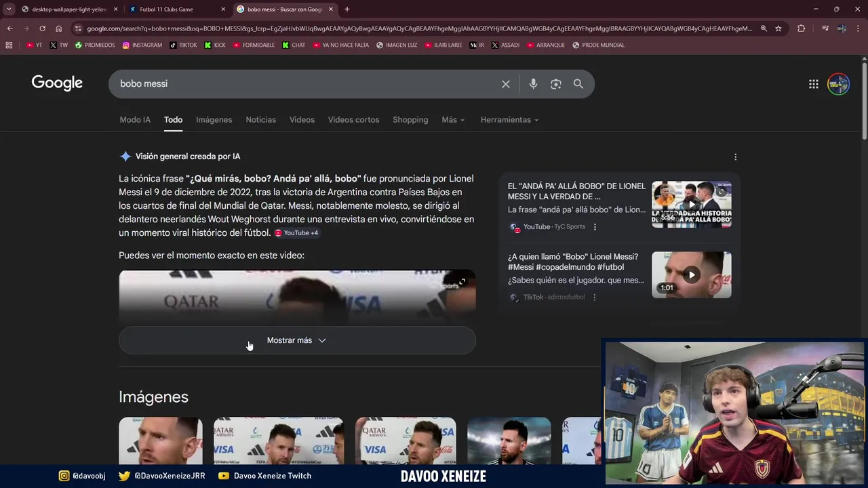868x488 pixels.
Task: Open PRODE MUNDIAL bookmark
Action: 598,45
